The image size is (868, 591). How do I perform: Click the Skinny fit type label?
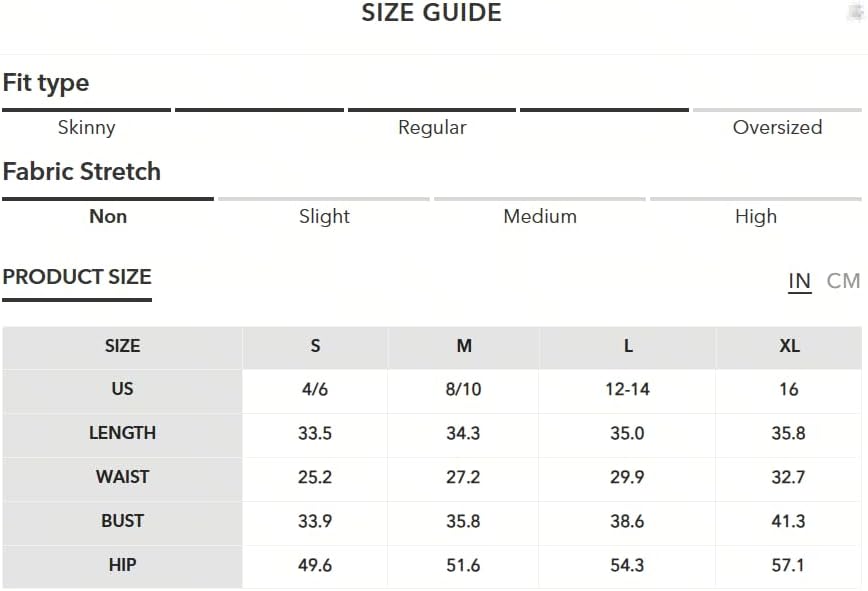tap(86, 127)
